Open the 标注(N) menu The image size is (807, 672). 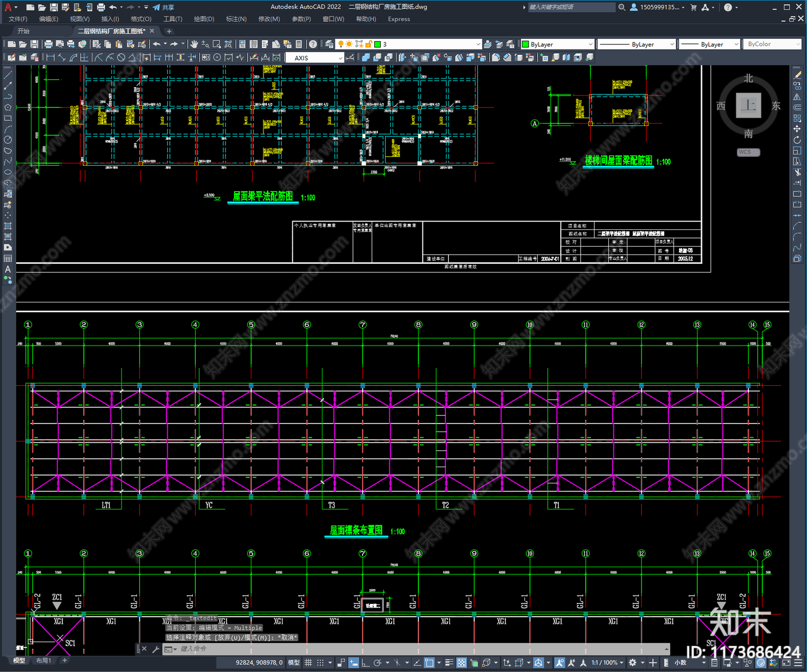point(236,19)
